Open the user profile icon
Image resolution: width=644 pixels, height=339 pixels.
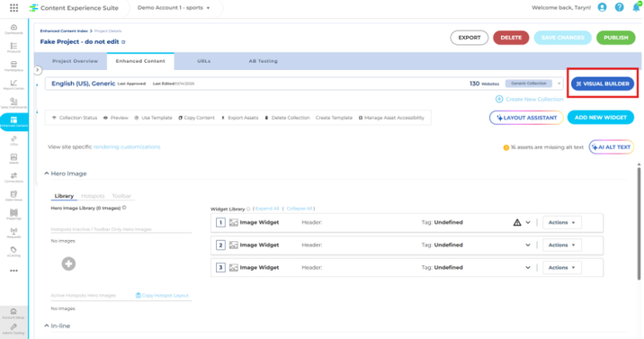[x=602, y=7]
